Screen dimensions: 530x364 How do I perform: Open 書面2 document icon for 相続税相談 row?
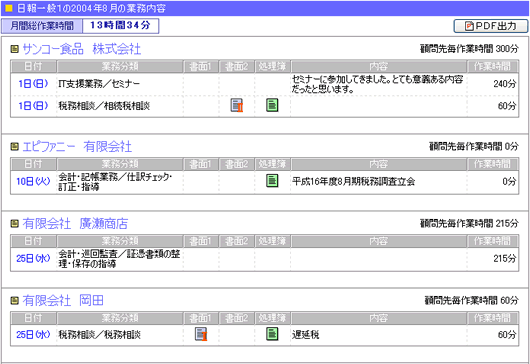tap(237, 105)
